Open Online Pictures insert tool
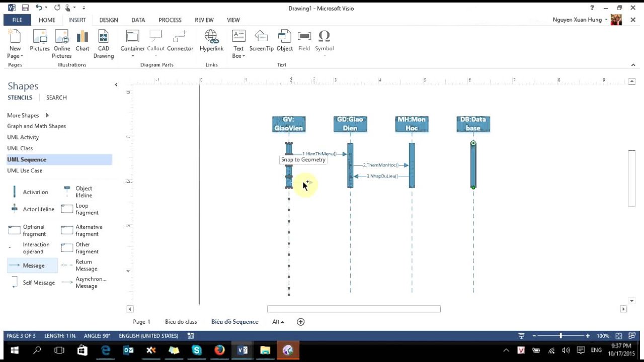This screenshot has width=644, height=362. coord(62,44)
